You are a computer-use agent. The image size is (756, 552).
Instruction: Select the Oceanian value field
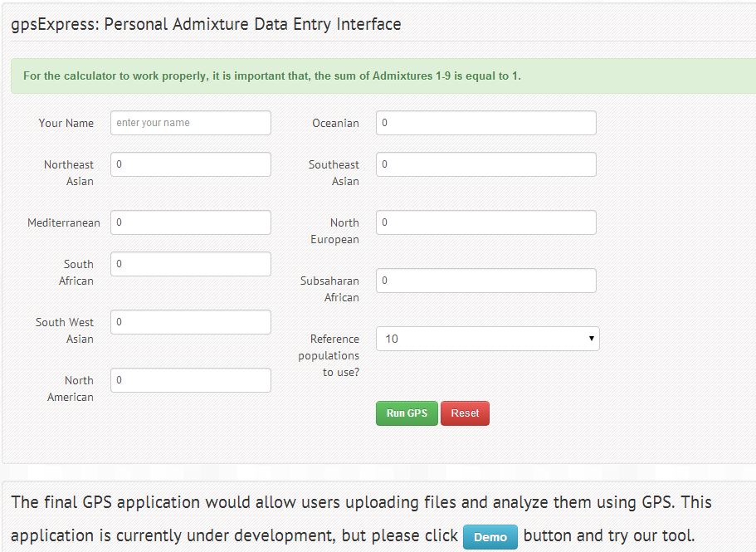(x=485, y=123)
